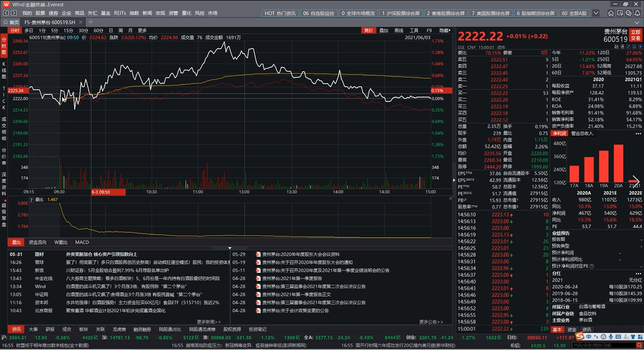Switch chart period to 5分
The image size is (644, 350).
(55, 31)
